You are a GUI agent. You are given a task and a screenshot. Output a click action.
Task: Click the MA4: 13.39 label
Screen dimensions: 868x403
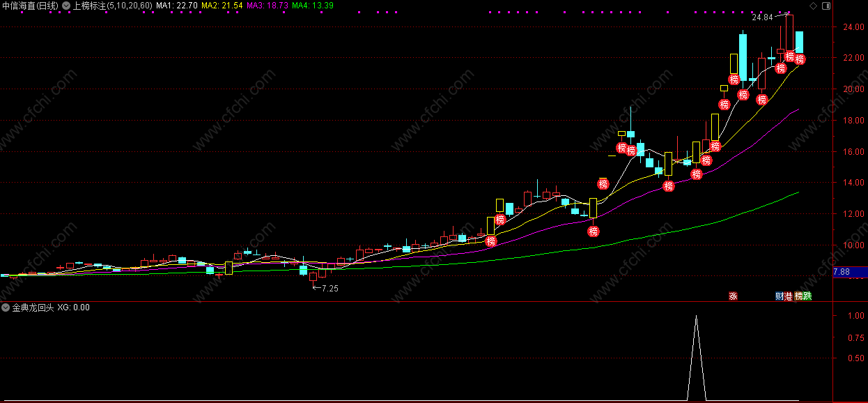pos(312,6)
